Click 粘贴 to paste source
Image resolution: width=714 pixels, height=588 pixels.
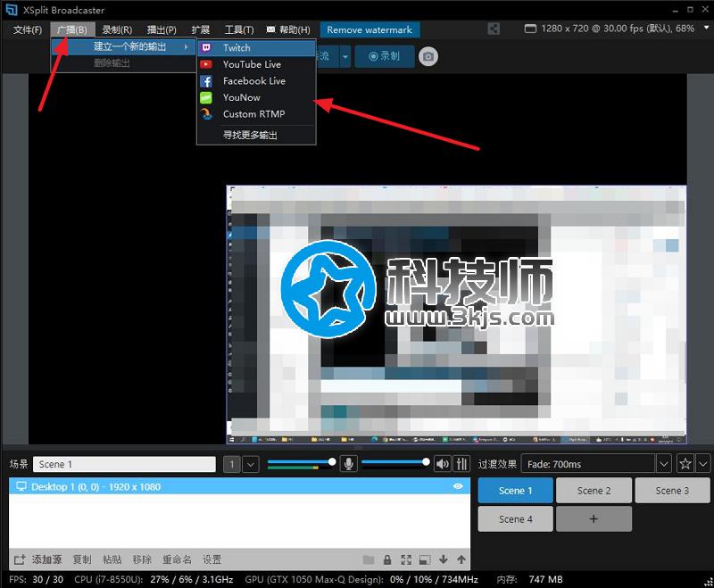(112, 559)
